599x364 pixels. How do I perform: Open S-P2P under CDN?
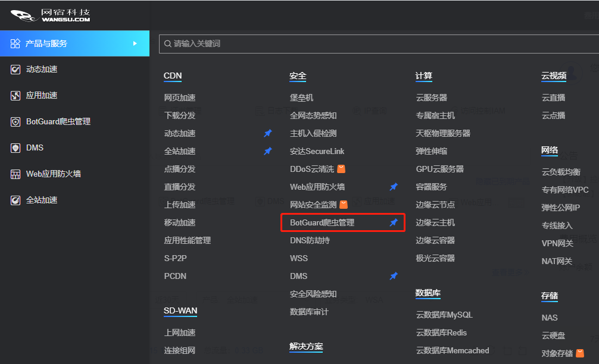point(175,258)
